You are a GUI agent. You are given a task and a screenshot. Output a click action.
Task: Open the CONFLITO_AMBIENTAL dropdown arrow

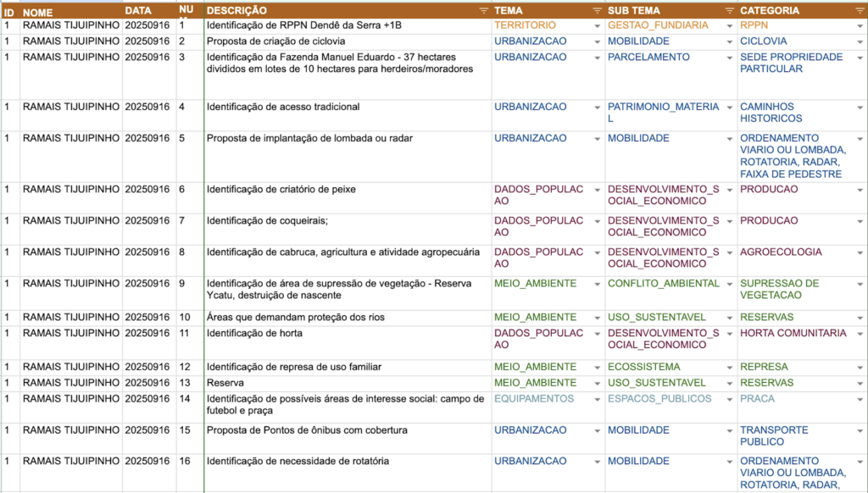729,284
